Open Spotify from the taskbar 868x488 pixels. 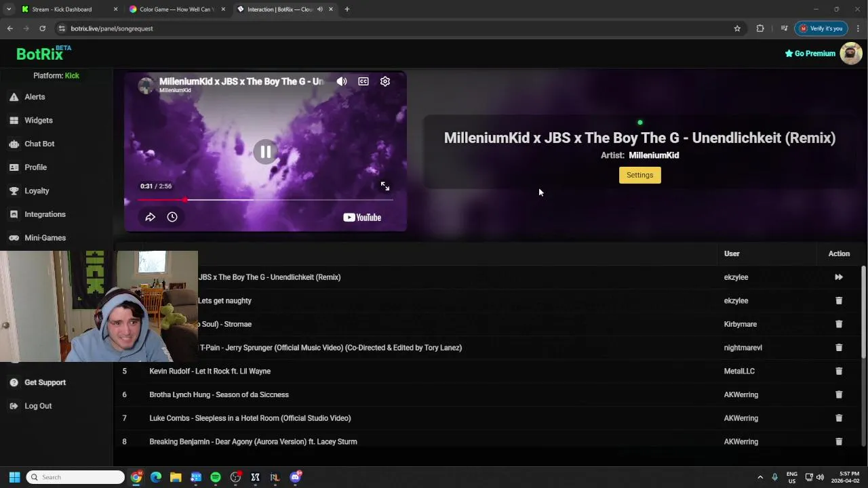[x=216, y=477]
